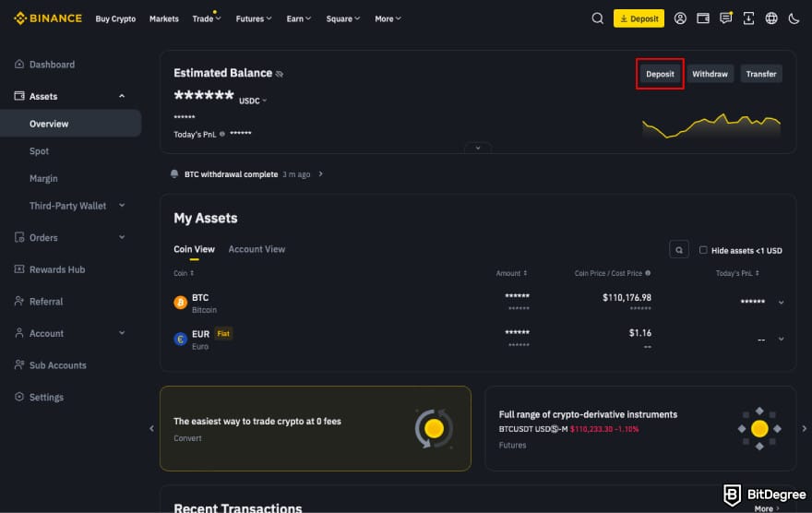Click the Binance logo
This screenshot has height=513, width=812.
coord(48,18)
